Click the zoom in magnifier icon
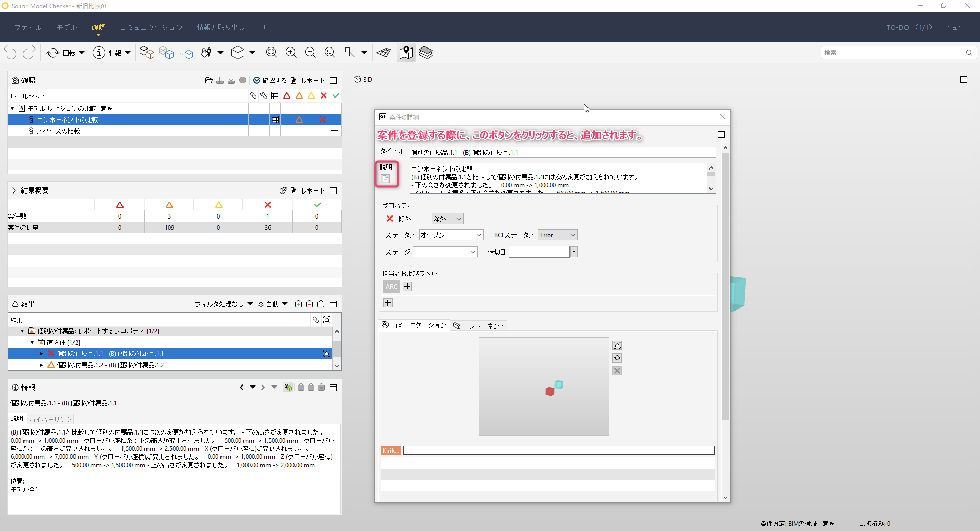 291,53
